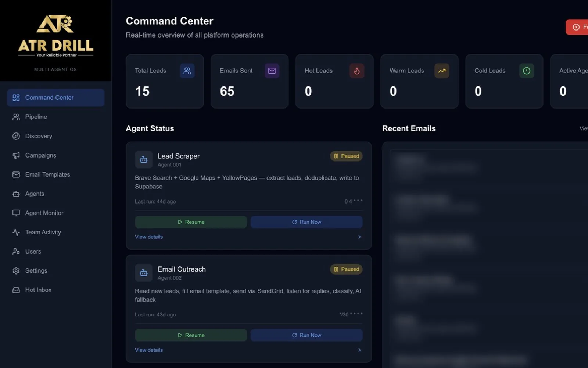Open View details for Lead Scraper
This screenshot has height=368, width=588.
click(x=149, y=237)
